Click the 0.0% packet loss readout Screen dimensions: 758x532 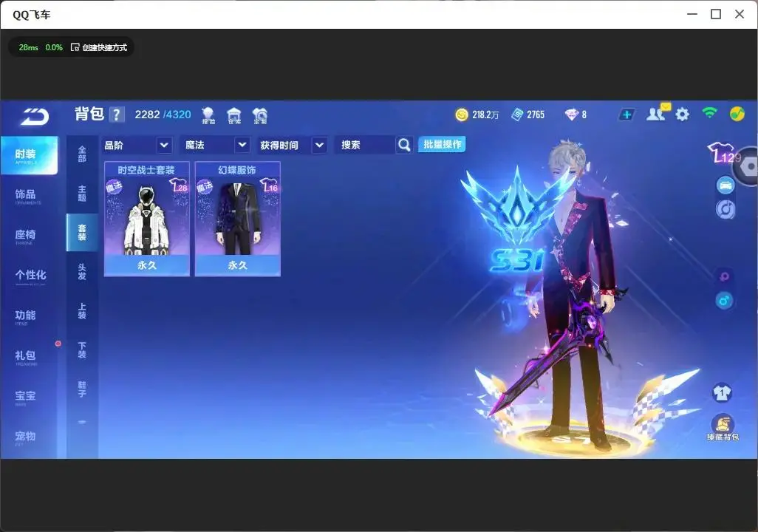coord(54,47)
